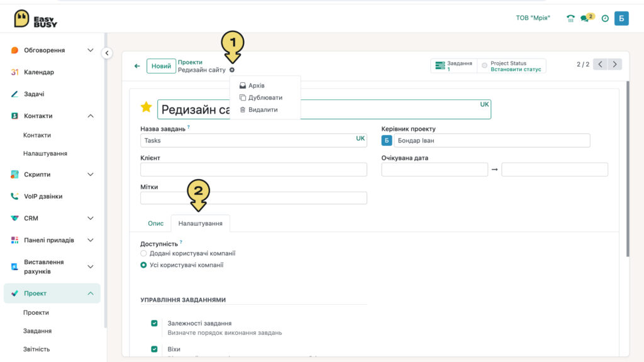Click the Клієнт input field

[253, 170]
